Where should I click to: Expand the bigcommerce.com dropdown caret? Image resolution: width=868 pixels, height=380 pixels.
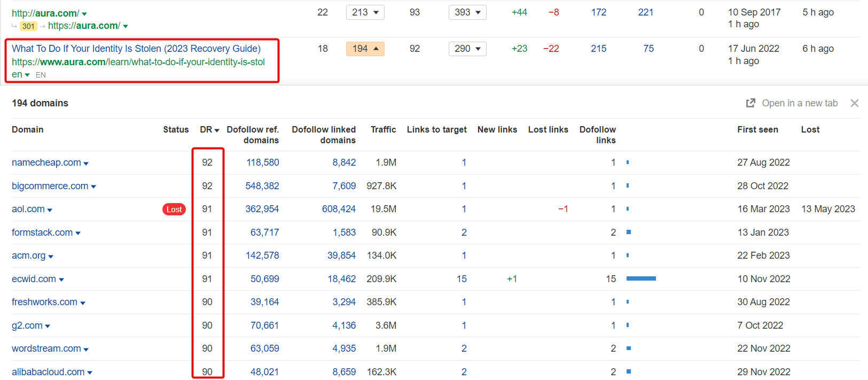[93, 187]
